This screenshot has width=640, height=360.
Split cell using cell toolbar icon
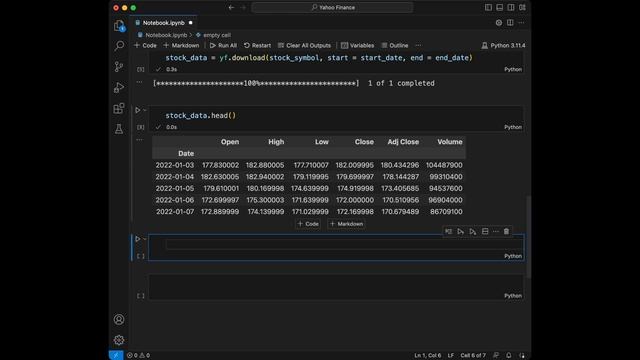pyautogui.click(x=485, y=231)
